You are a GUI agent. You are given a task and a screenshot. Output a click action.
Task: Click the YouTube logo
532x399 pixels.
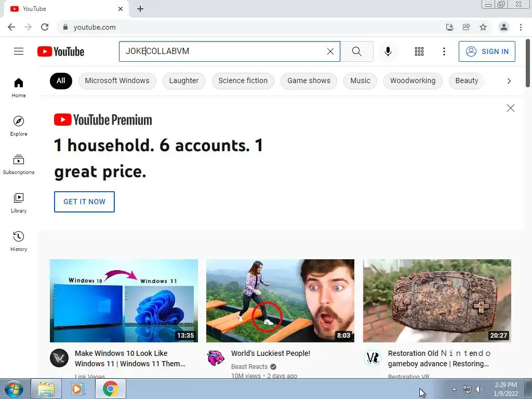tap(61, 51)
